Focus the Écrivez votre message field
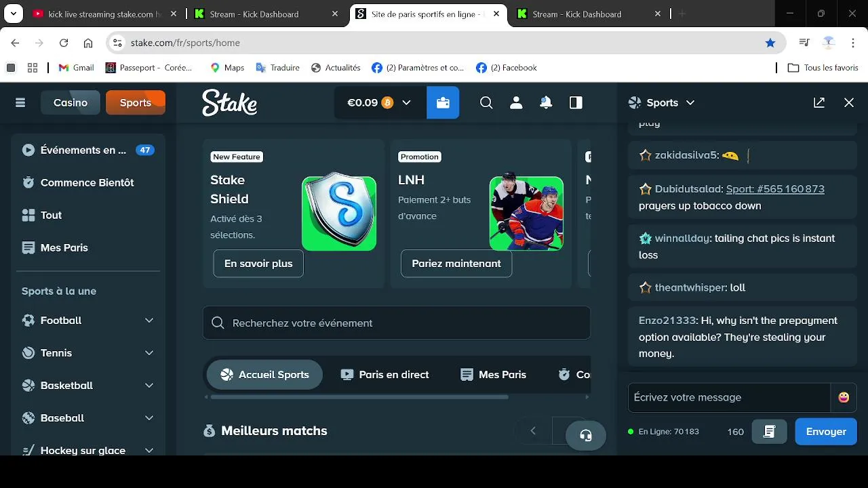 click(x=729, y=397)
